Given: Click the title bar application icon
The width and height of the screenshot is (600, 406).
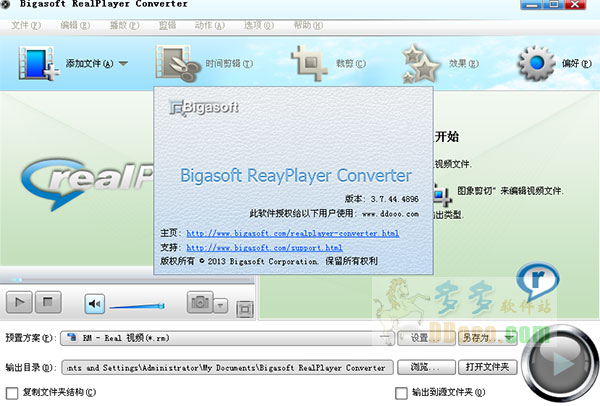Looking at the screenshot, I should pyautogui.click(x=5, y=5).
